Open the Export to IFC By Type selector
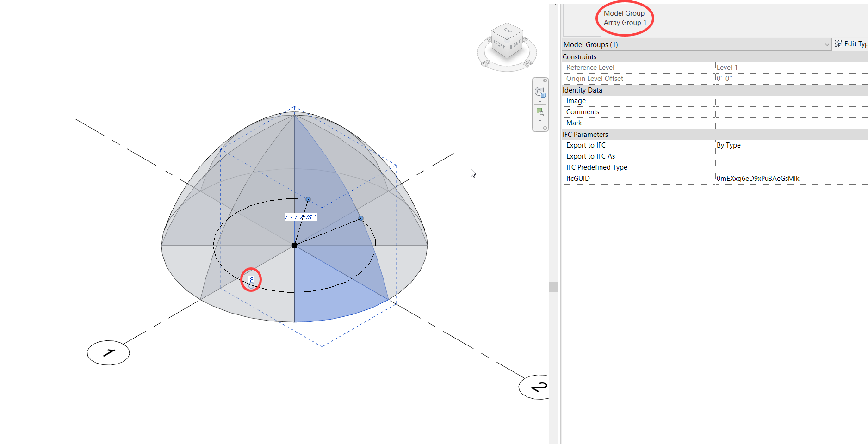 coord(787,145)
